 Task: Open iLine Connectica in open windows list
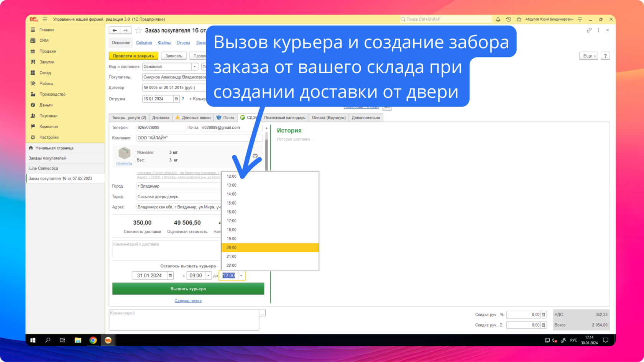tap(65, 168)
